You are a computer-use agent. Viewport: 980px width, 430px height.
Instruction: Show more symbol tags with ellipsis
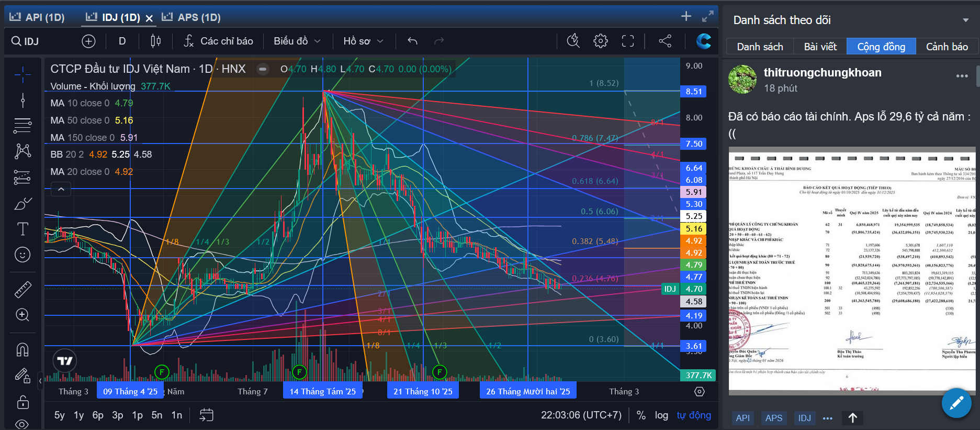click(827, 418)
